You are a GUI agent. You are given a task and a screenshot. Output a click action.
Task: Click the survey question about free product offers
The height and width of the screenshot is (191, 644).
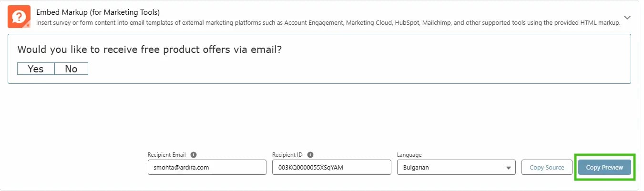[150, 50]
